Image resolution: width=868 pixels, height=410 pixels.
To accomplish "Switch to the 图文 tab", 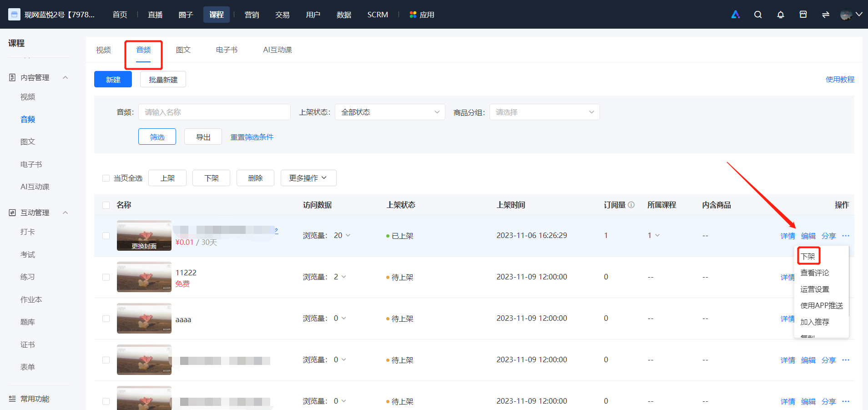I will tap(183, 50).
